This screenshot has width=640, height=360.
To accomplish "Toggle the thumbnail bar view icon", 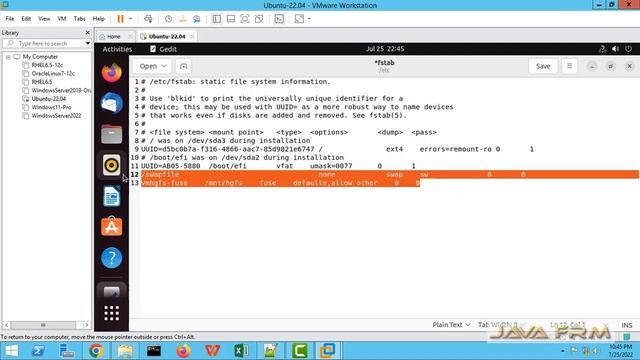I will click(231, 19).
